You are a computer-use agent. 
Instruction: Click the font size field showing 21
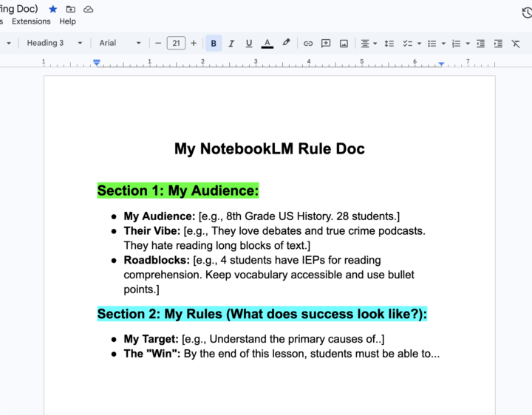click(176, 43)
